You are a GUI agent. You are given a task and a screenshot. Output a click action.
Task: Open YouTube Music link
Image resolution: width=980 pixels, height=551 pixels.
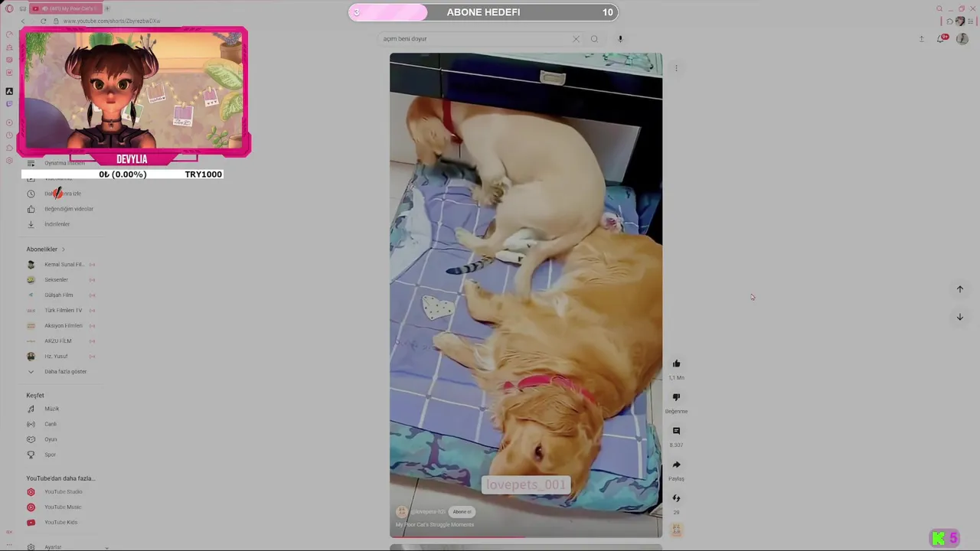(x=55, y=507)
